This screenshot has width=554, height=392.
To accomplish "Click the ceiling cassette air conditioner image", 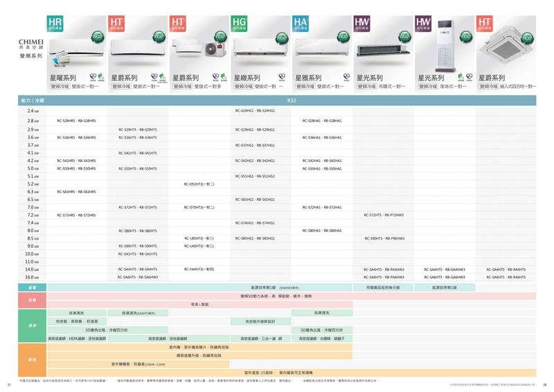I will click(x=503, y=51).
